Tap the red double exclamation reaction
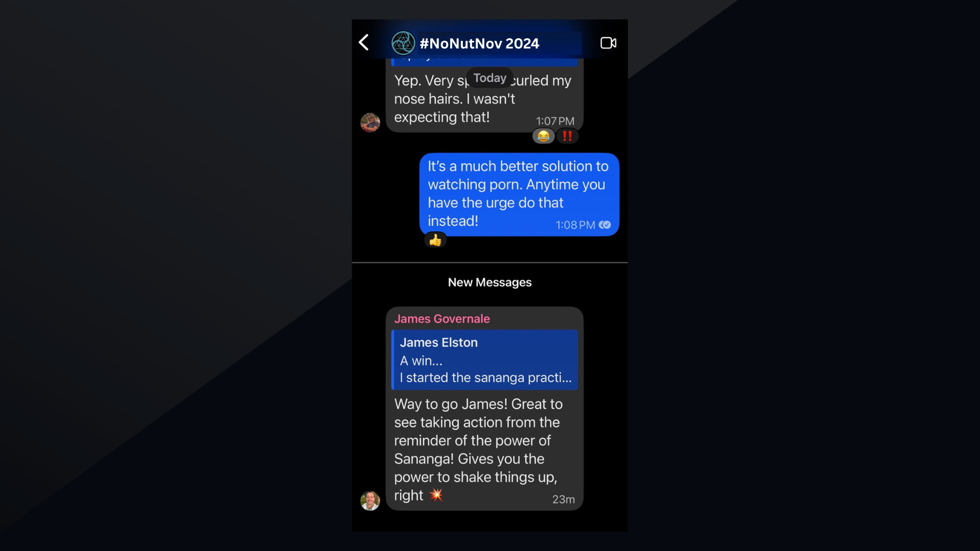The width and height of the screenshot is (980, 551). [567, 136]
